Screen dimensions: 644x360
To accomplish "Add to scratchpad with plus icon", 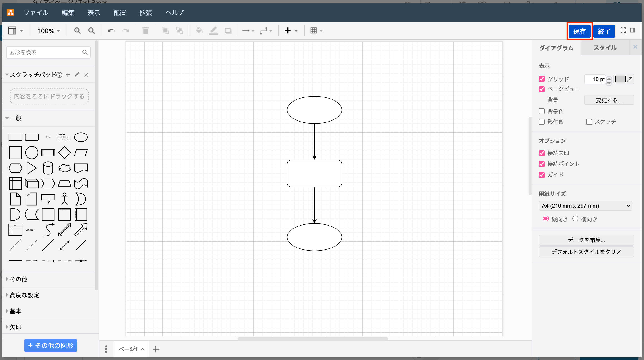I will click(68, 75).
